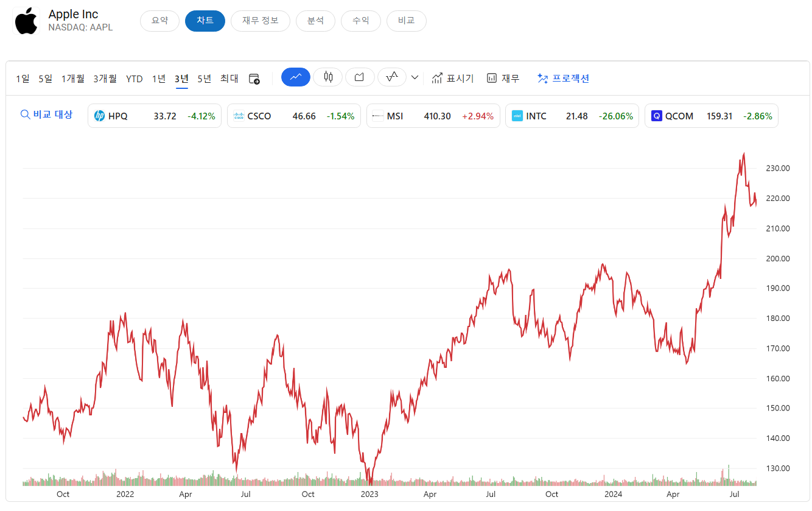Add MSI comparison chip
Screen dimensions: 812x511
point(433,116)
